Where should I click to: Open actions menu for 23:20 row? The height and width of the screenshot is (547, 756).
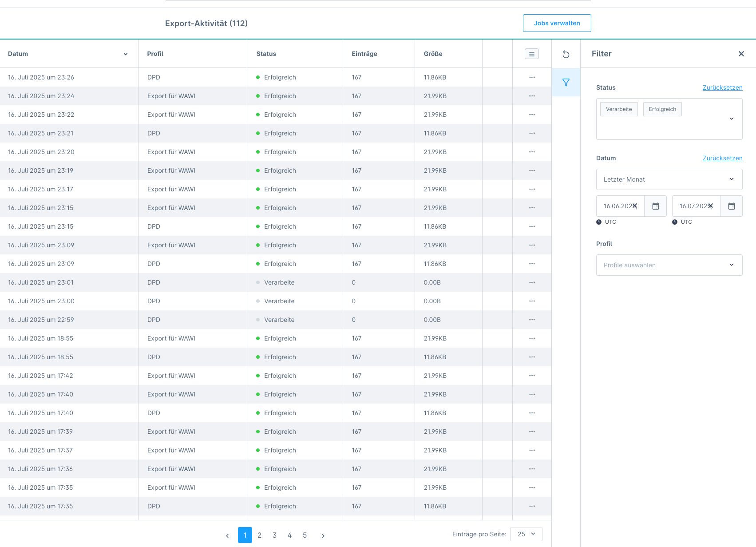[532, 152]
